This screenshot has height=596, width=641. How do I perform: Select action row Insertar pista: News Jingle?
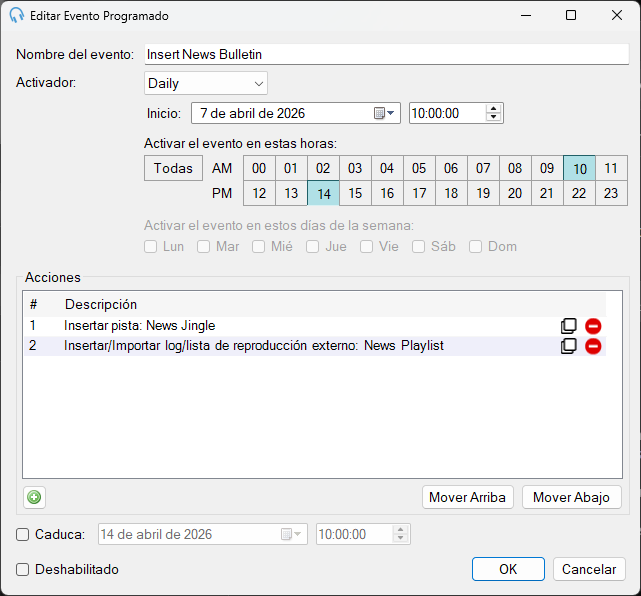click(315, 326)
